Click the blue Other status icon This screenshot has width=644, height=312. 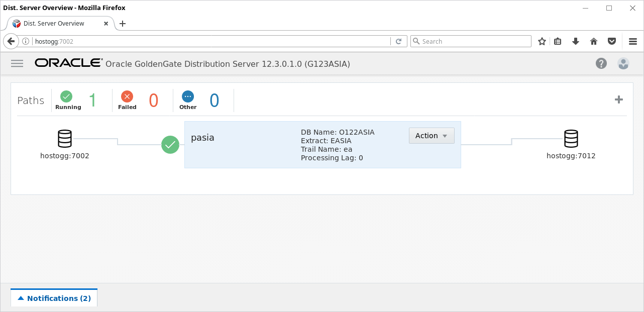pos(188,96)
